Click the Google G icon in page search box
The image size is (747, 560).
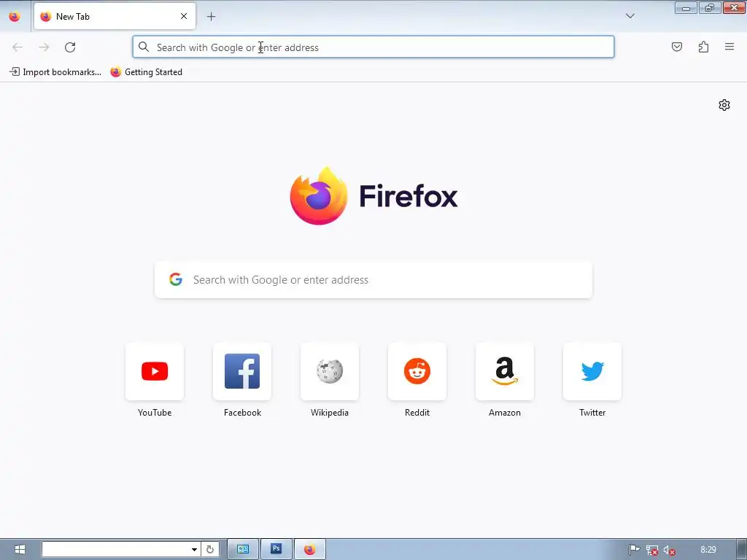(175, 279)
